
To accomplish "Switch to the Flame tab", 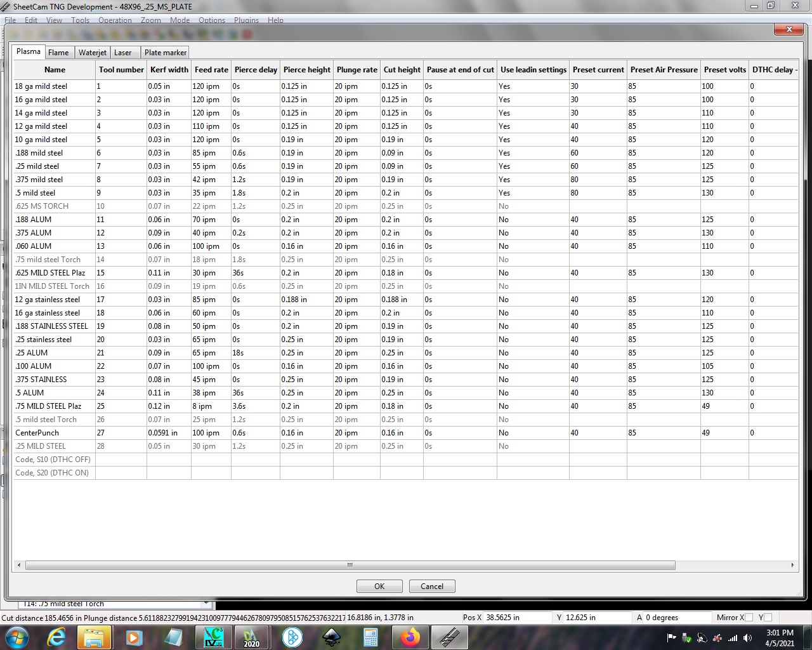I will pos(58,53).
